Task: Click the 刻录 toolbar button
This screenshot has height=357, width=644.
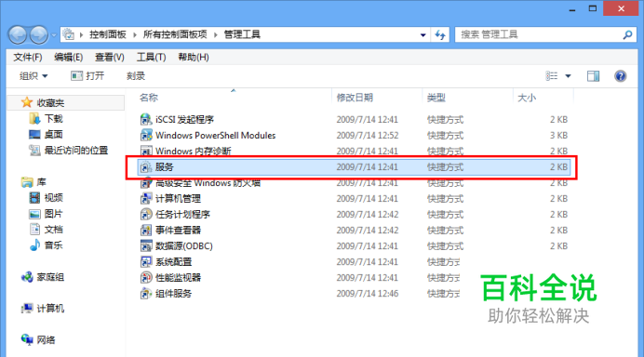Action: [x=136, y=76]
